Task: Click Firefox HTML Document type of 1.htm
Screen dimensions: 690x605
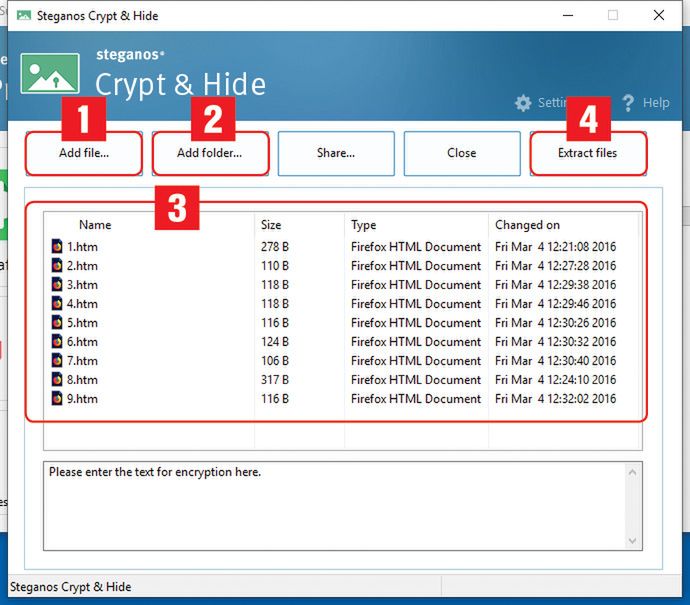Action: coord(416,247)
